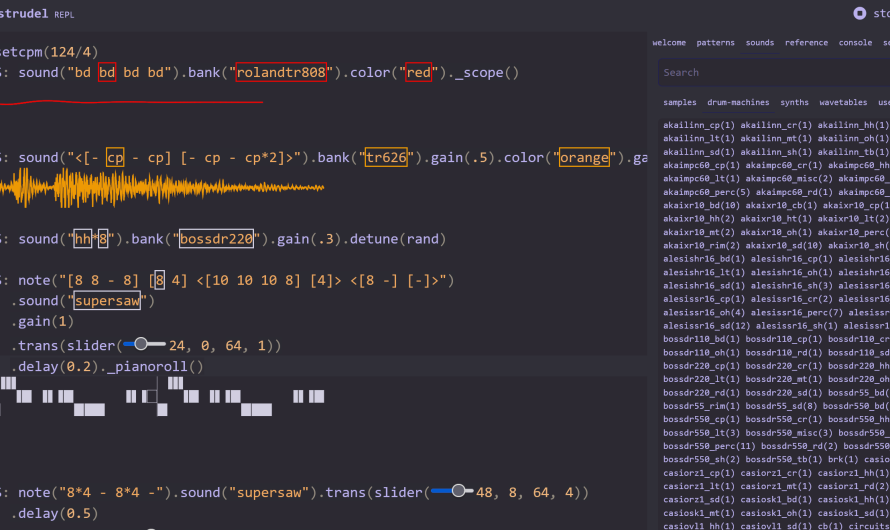
Task: Click the sound Search input field
Action: (770, 72)
